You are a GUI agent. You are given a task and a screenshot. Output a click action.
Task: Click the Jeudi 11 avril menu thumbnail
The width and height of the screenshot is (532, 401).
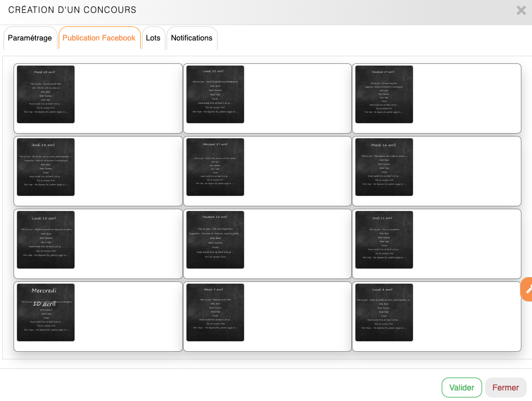[x=384, y=240]
